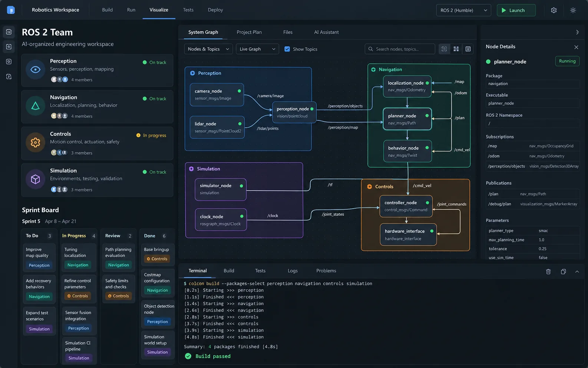The width and height of the screenshot is (588, 368).
Task: Collapse the right panel chevron
Action: click(577, 32)
